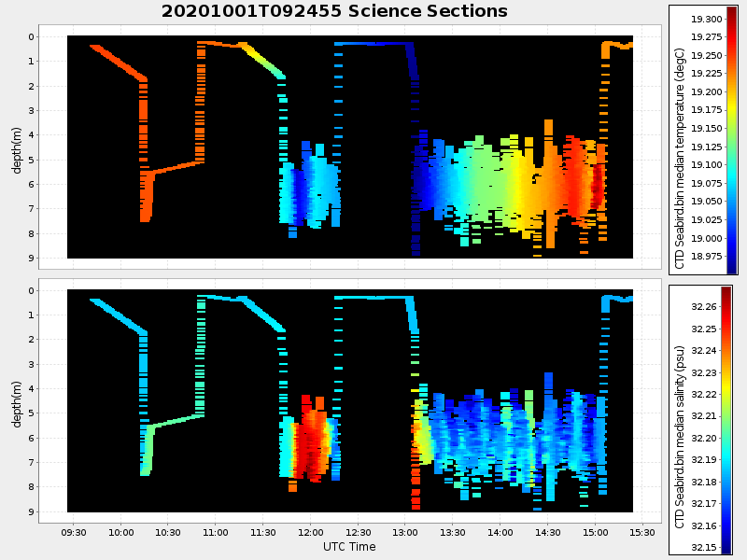Click the 19.050 temperature colorbar value
The image size is (747, 560).
[x=707, y=202]
